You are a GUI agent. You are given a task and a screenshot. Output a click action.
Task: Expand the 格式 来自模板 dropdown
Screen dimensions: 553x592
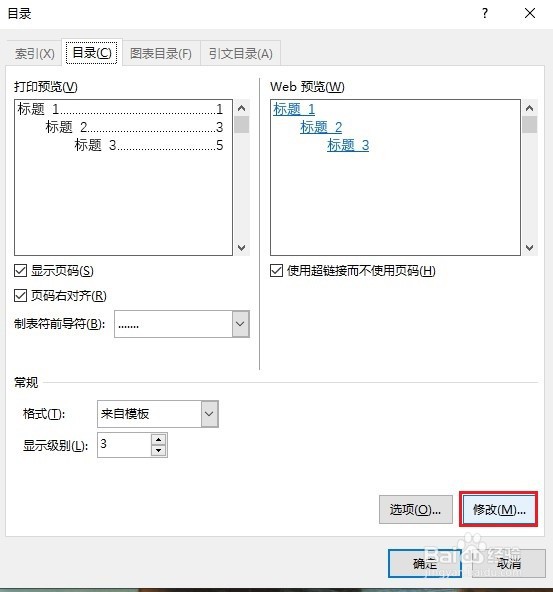[209, 414]
